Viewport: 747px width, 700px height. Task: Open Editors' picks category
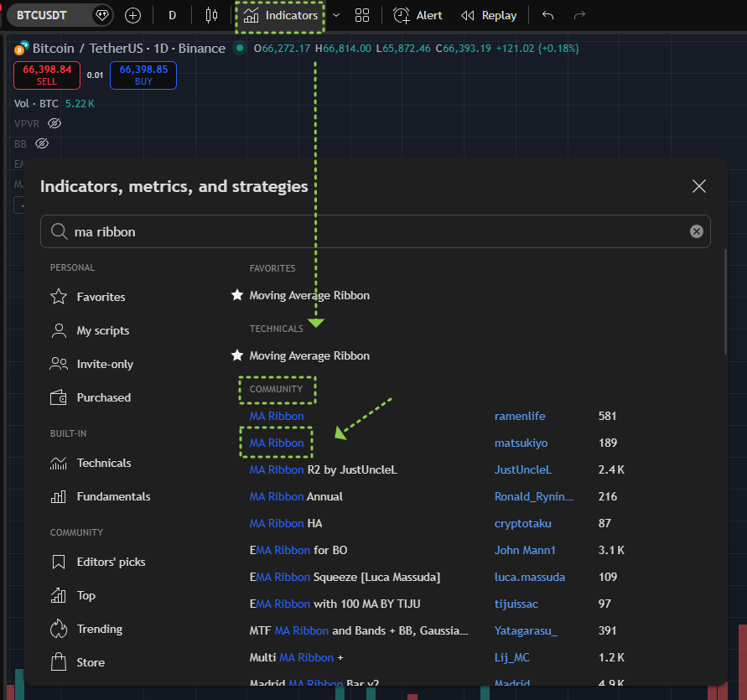click(111, 562)
